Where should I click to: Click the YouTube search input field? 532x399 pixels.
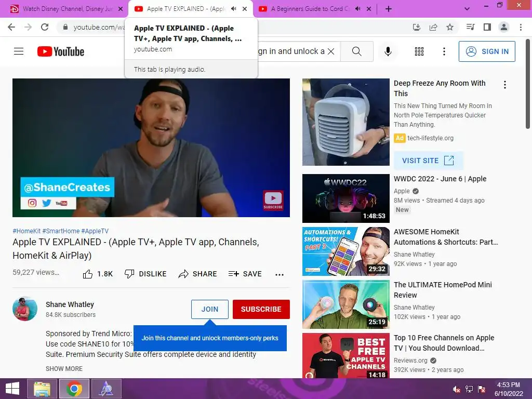[x=292, y=51]
